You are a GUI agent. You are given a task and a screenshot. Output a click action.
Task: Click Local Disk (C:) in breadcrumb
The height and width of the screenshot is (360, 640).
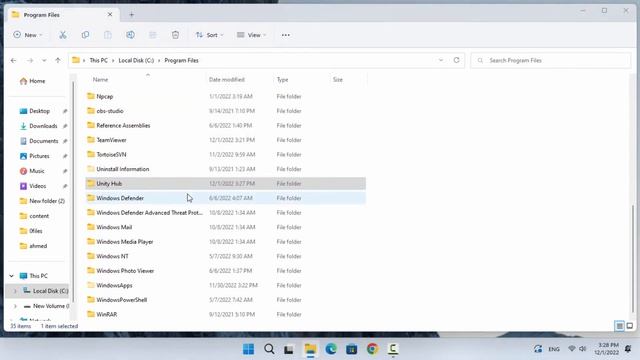(x=136, y=60)
